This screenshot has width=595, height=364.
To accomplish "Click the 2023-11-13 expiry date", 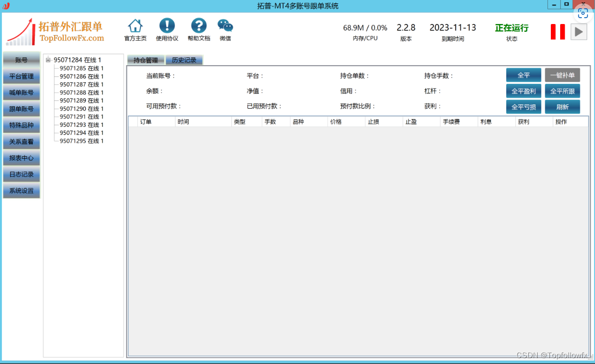I will (453, 28).
